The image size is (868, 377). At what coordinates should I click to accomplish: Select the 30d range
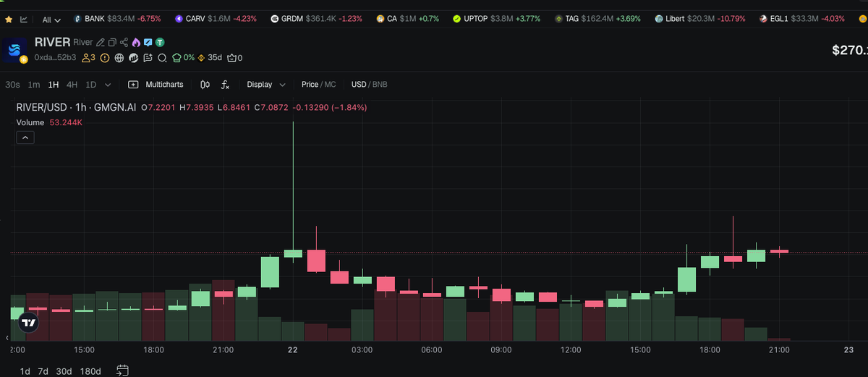point(64,371)
